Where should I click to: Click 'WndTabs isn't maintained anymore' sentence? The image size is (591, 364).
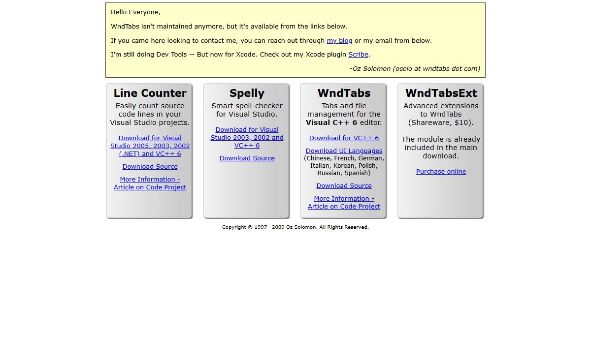[229, 26]
